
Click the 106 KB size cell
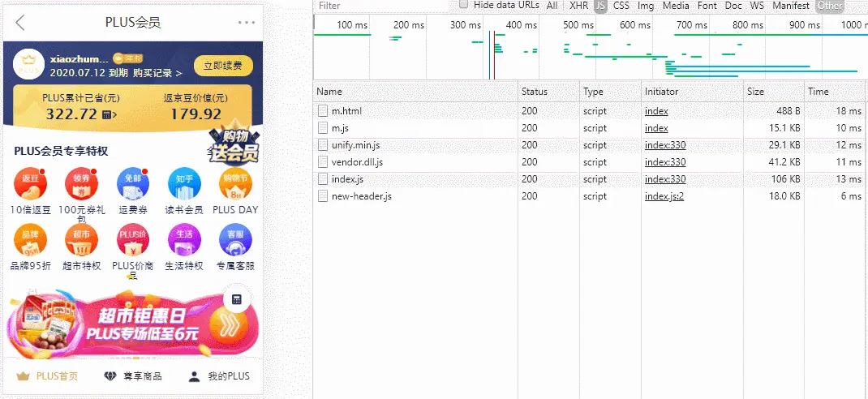(787, 179)
